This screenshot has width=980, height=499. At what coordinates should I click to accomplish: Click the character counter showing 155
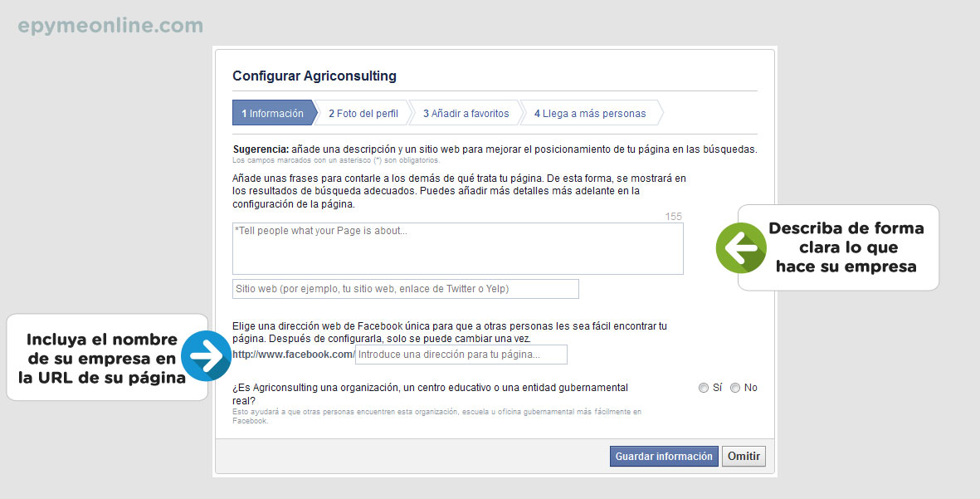[x=674, y=216]
